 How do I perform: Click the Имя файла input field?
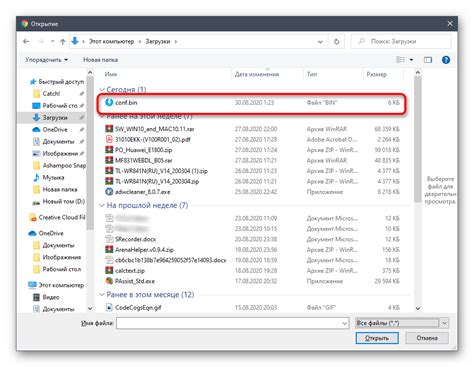(x=229, y=323)
